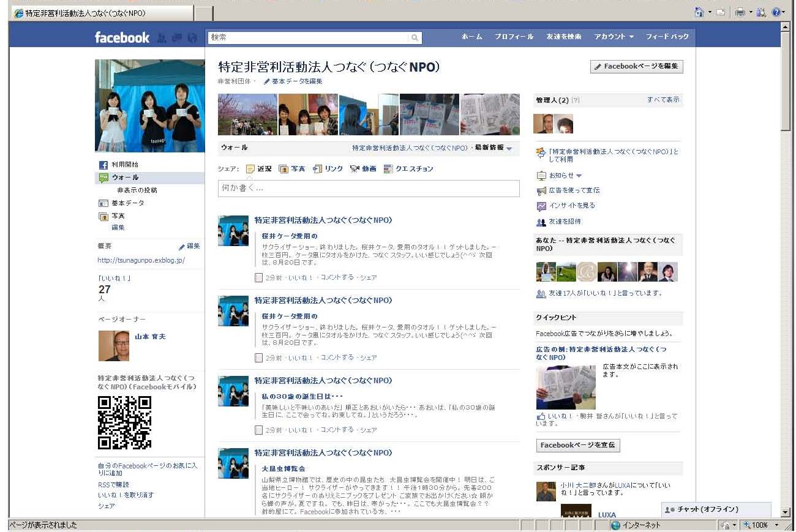Screen dimensions: 796x532
Task: Click in the 何か書く status box
Action: pos(369,189)
